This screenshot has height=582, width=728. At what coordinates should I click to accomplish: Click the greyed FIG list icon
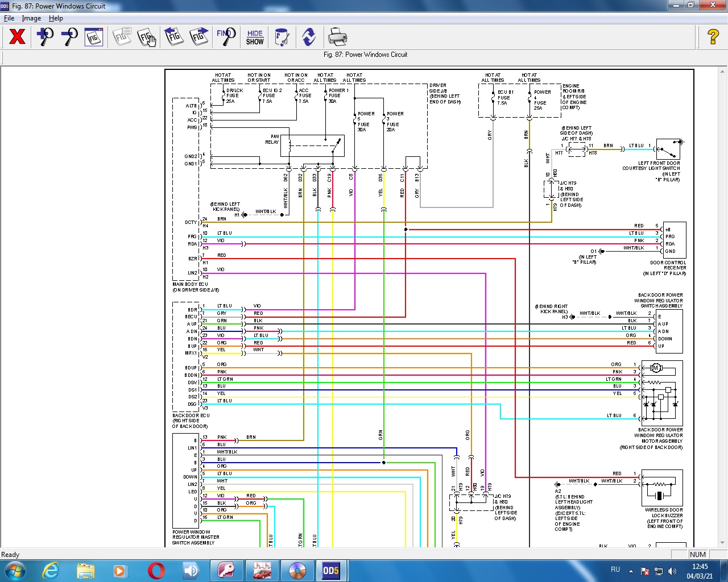(x=122, y=37)
